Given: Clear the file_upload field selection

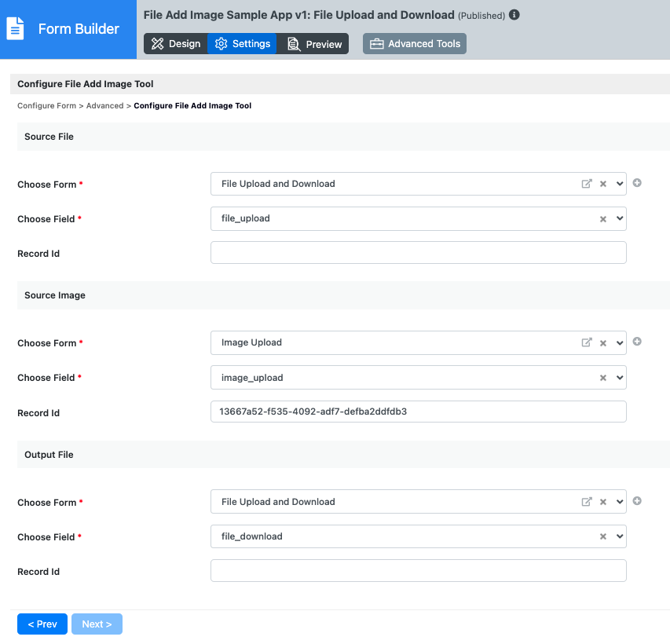Looking at the screenshot, I should pyautogui.click(x=603, y=219).
